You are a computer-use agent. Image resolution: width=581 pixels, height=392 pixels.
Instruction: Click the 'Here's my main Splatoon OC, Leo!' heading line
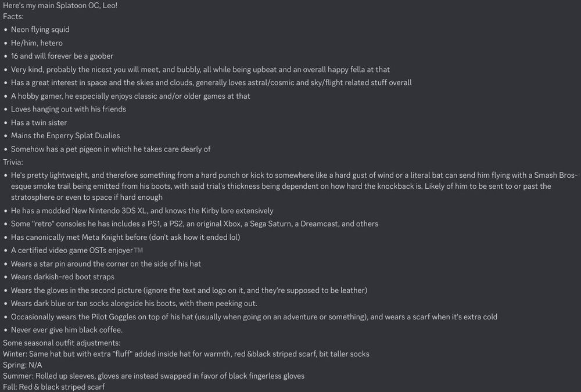point(60,6)
